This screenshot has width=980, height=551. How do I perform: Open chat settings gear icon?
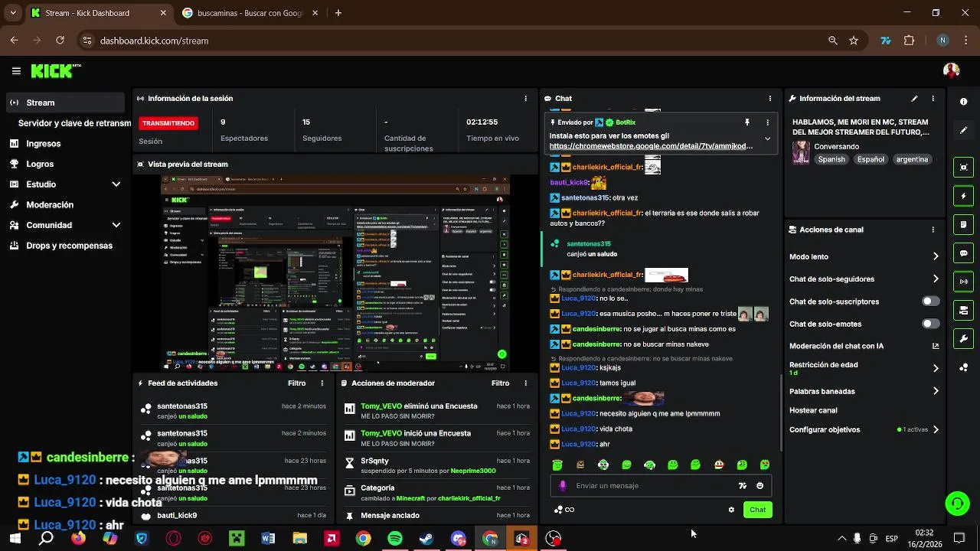click(731, 510)
